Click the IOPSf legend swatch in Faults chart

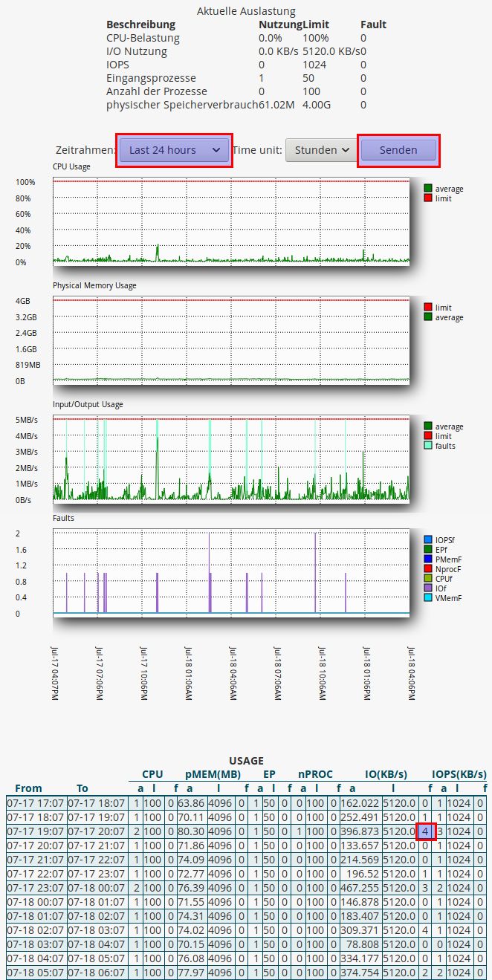click(x=428, y=539)
